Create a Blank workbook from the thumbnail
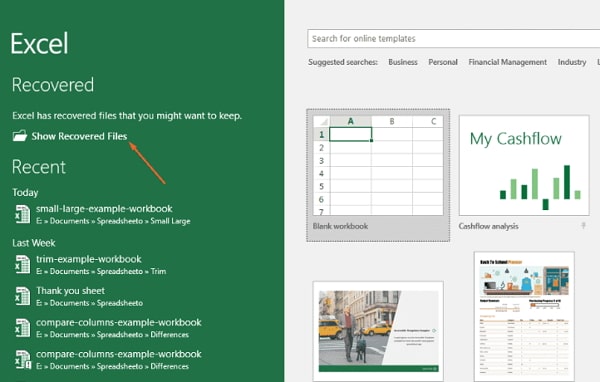 click(378, 165)
